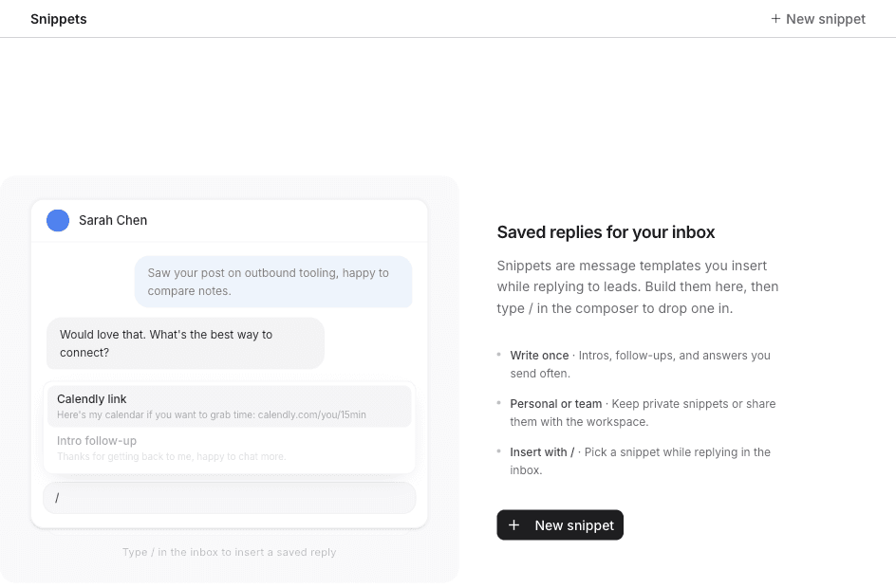The image size is (896, 588).
Task: Click the 'Saved replies for your inbox' heading
Action: coord(606,232)
